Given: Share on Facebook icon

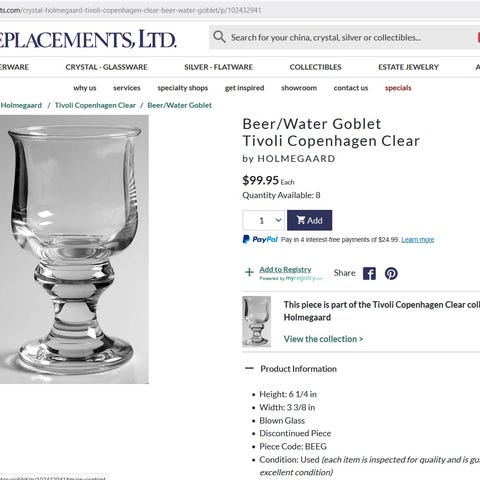Looking at the screenshot, I should [369, 274].
